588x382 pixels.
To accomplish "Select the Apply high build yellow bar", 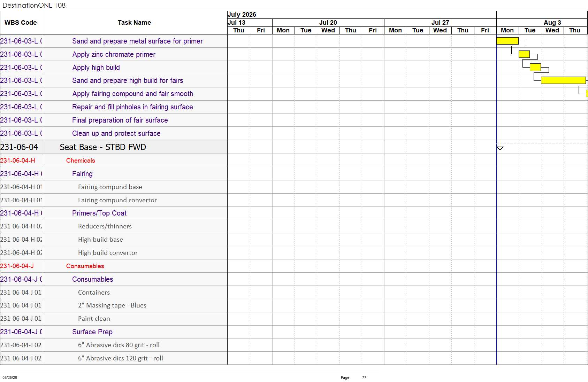I will point(535,67).
